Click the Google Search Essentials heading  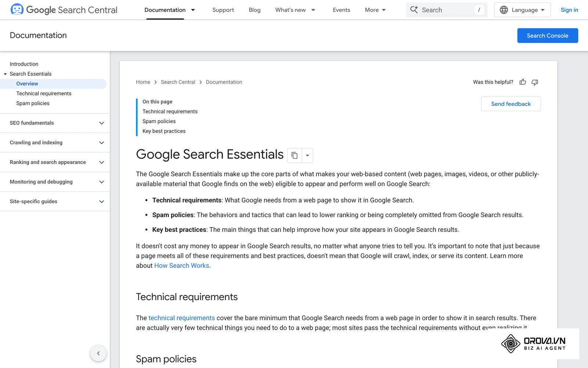(210, 155)
